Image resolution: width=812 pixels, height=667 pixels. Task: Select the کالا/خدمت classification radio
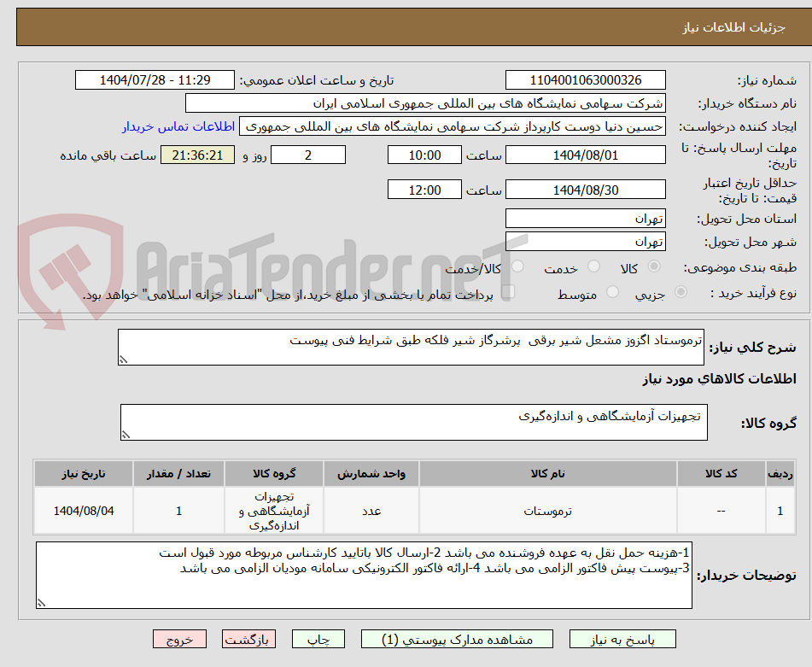[x=517, y=267]
